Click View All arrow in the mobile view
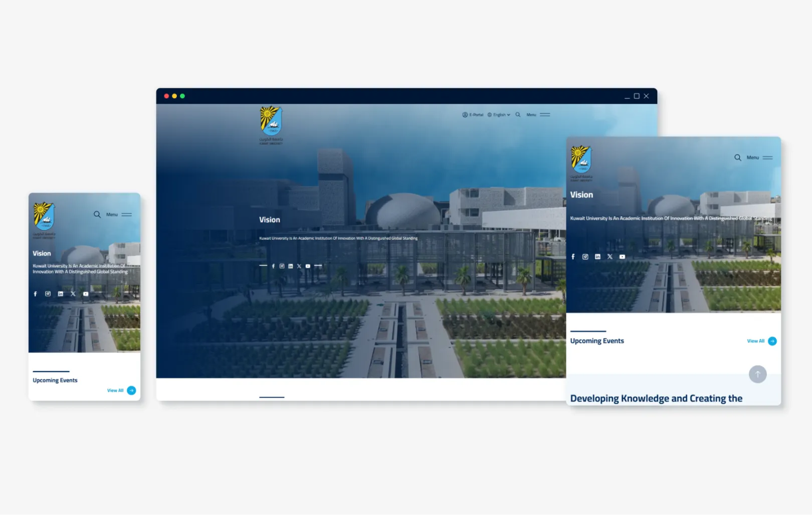This screenshot has width=812, height=515. point(131,391)
